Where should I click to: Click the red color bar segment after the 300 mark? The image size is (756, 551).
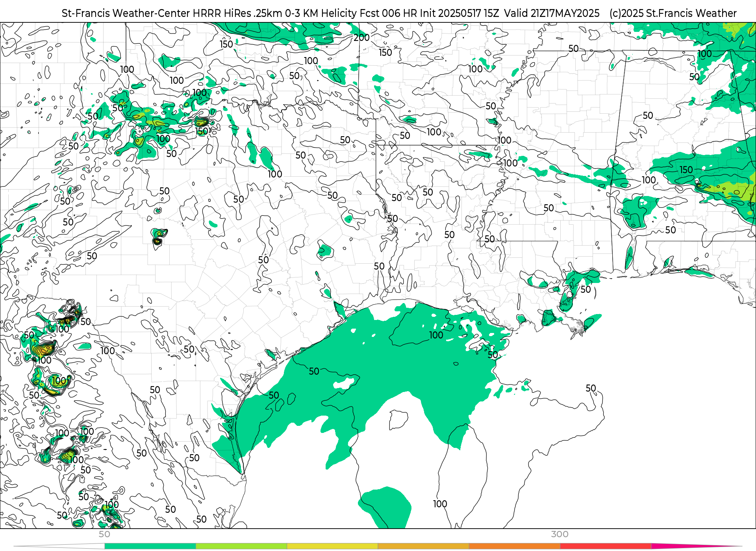pos(605,546)
